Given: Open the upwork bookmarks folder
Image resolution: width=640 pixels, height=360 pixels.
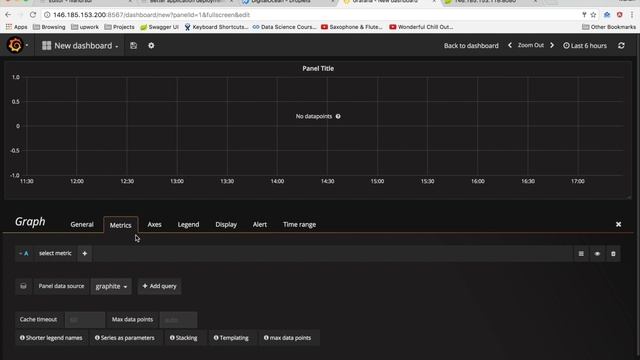Looking at the screenshot, I should click(x=85, y=27).
